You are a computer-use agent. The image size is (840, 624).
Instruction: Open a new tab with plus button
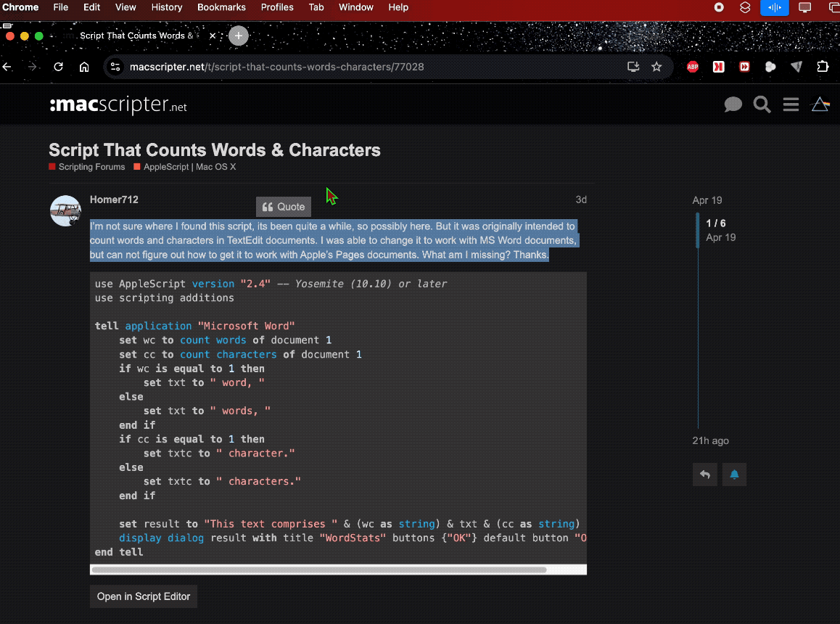239,36
